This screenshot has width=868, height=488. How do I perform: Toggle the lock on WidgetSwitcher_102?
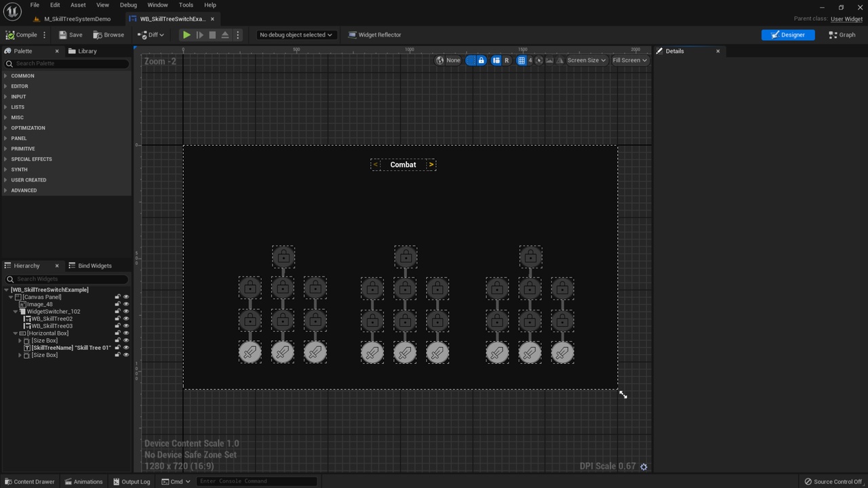coord(117,311)
